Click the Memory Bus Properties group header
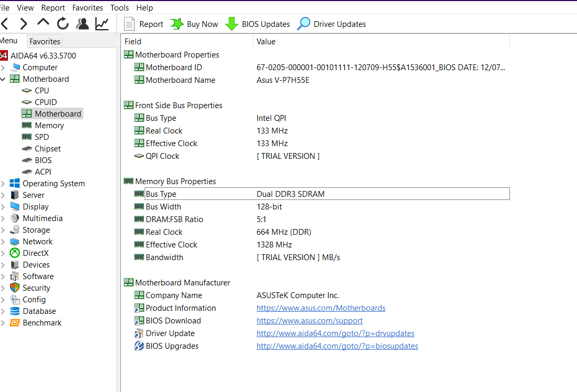Viewport: 577px width, 392px height. point(176,181)
